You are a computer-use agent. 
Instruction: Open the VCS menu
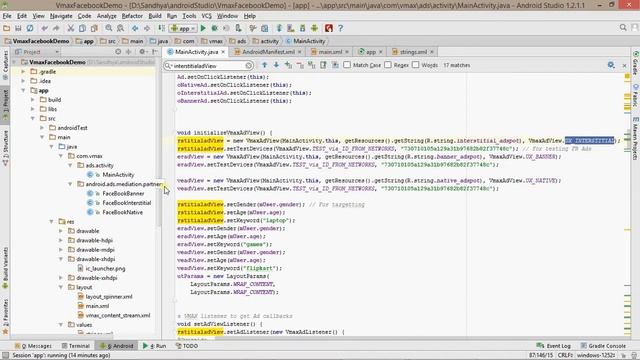click(207, 16)
